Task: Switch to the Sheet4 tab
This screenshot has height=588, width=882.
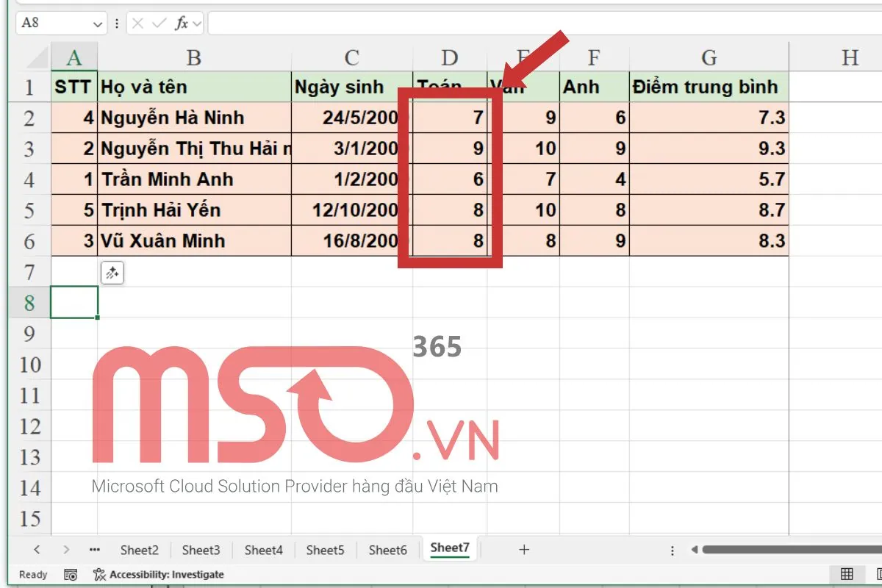Action: [263, 549]
